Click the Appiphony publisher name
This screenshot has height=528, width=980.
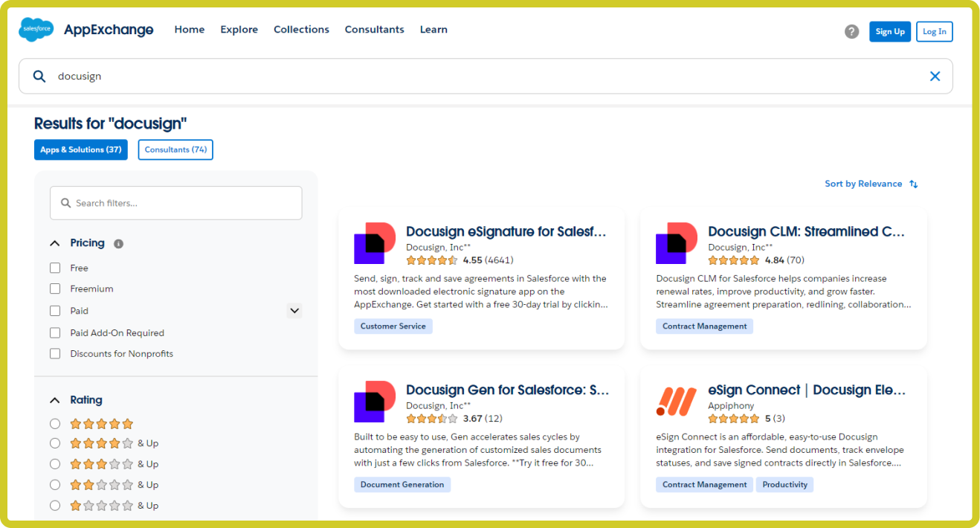click(732, 406)
